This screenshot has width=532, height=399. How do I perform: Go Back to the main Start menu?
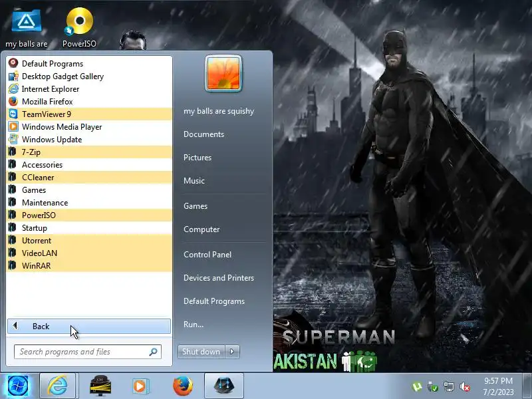pyautogui.click(x=89, y=326)
